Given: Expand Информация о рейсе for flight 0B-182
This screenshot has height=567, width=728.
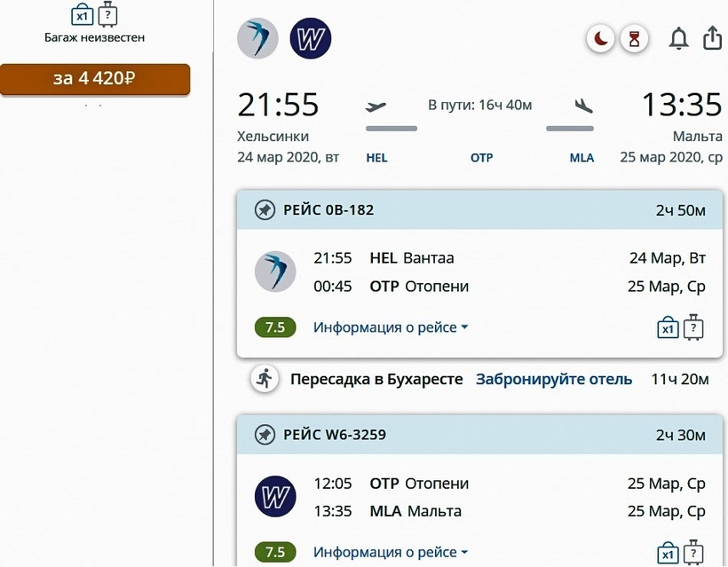Looking at the screenshot, I should pos(391,327).
